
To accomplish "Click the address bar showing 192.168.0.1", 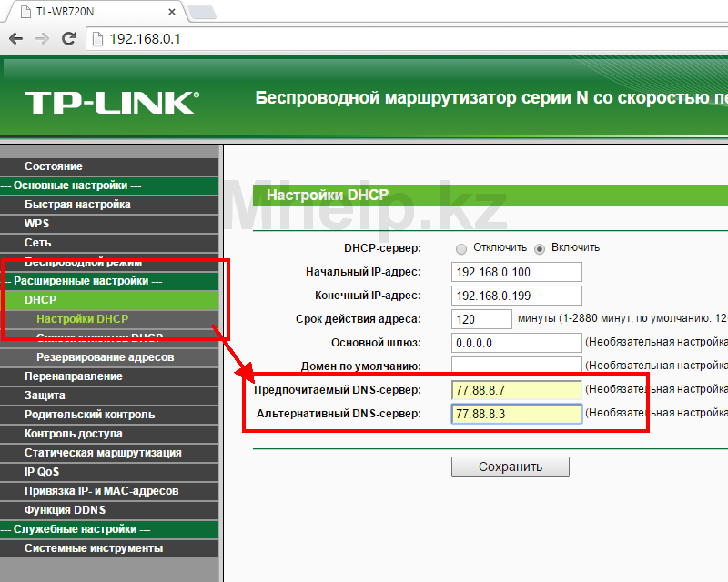I will click(x=409, y=38).
